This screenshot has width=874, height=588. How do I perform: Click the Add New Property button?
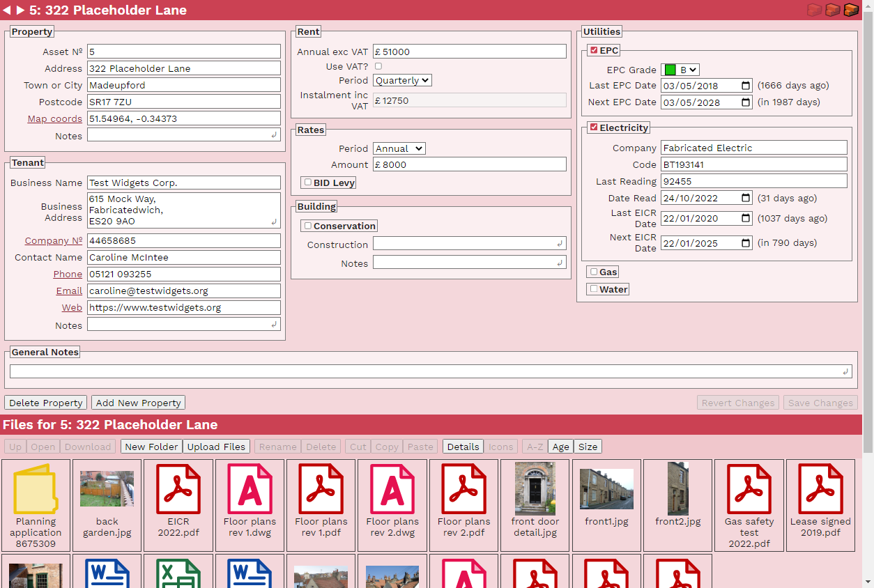pyautogui.click(x=137, y=402)
